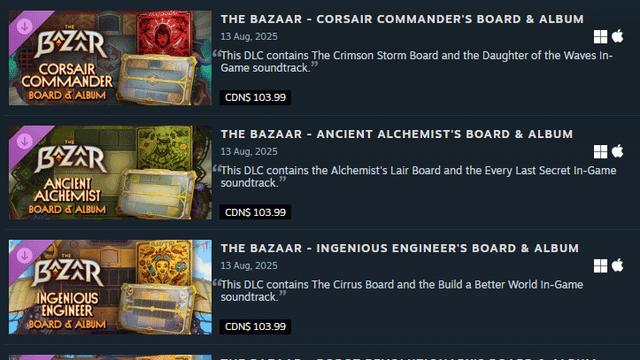
Task: Open the Corsair Commander capsule image
Action: (x=110, y=58)
